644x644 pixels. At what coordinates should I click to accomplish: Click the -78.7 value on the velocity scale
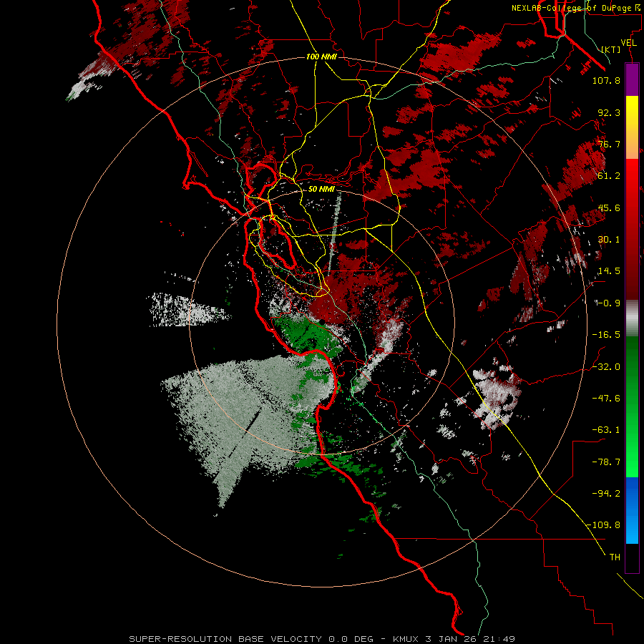[606, 462]
